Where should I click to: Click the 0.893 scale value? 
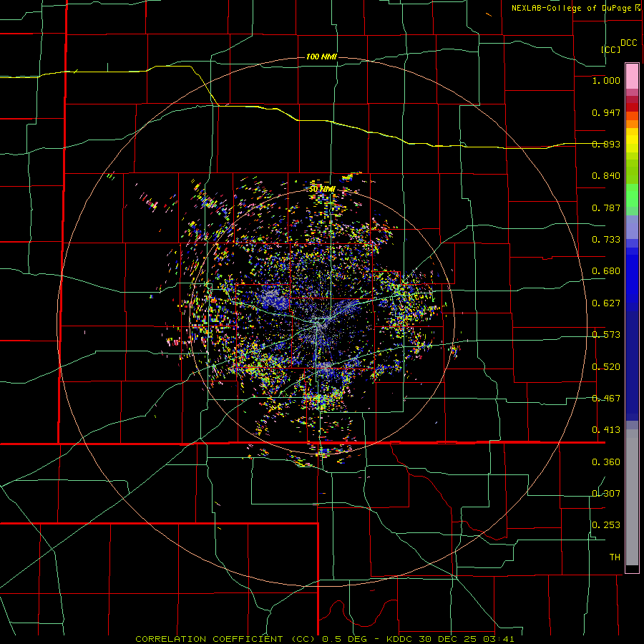pyautogui.click(x=606, y=144)
